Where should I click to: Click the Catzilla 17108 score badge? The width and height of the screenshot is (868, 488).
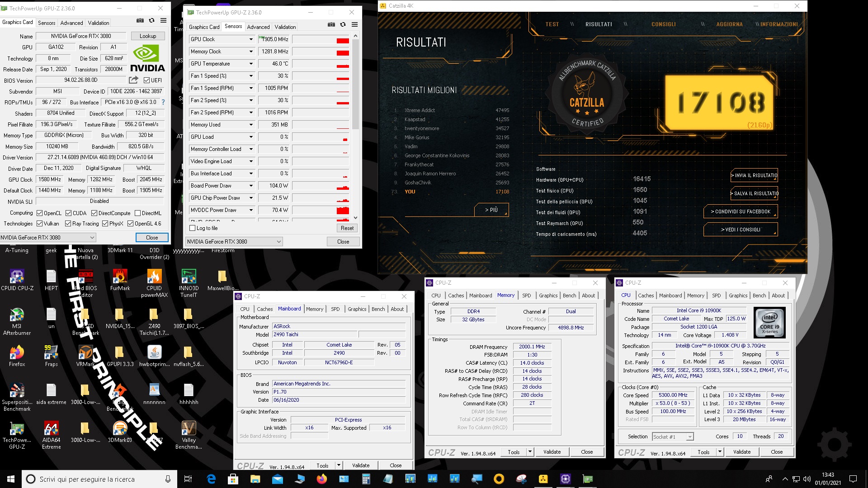721,103
